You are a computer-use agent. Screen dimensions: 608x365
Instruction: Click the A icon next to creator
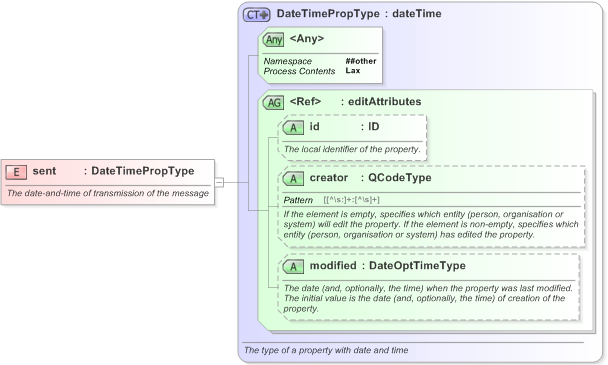(294, 178)
